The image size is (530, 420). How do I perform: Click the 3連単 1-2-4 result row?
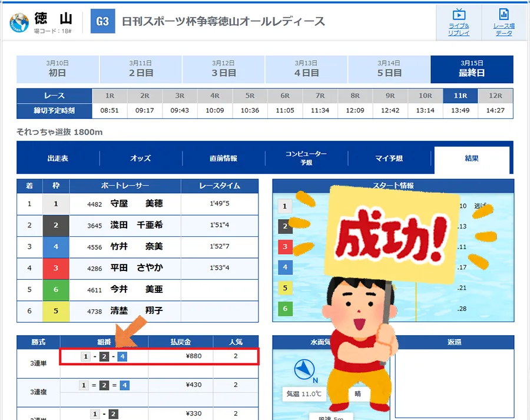(159, 356)
